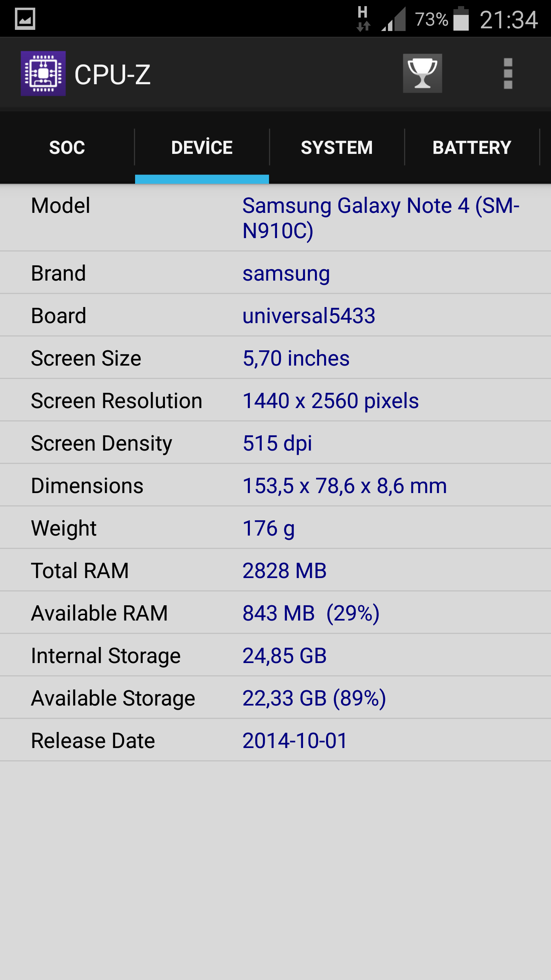The image size is (551, 980).
Task: Tap the screenshot notification icon in status bar
Action: tap(25, 19)
